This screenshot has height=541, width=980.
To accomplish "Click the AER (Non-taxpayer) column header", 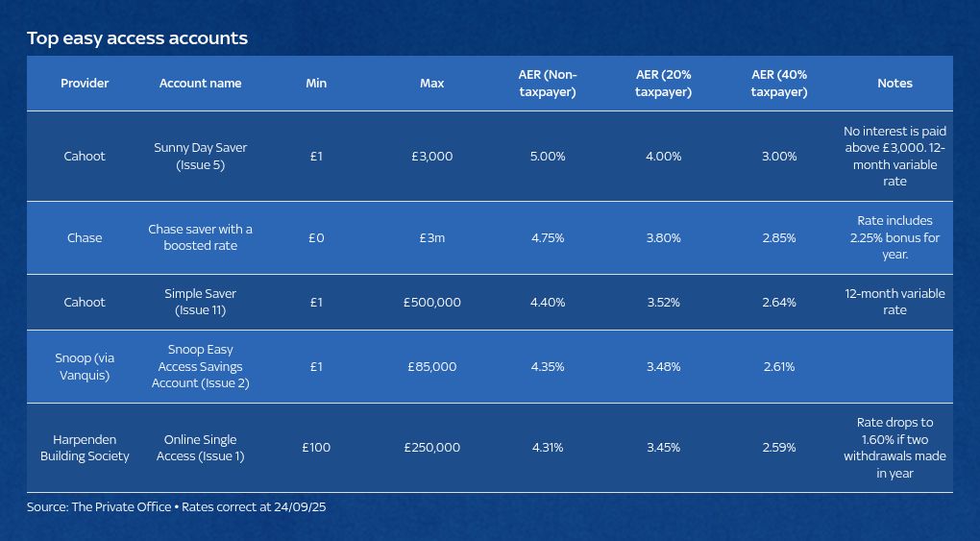I will tap(548, 84).
